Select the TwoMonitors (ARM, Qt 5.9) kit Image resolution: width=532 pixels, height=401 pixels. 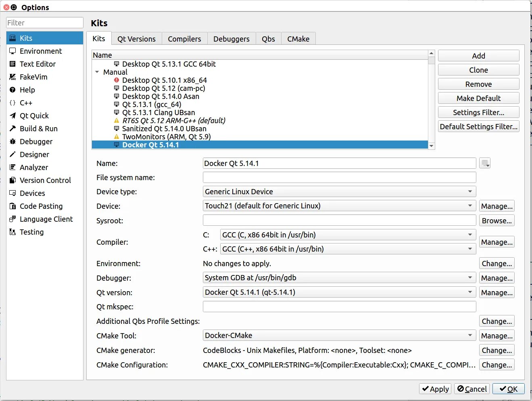click(260, 136)
